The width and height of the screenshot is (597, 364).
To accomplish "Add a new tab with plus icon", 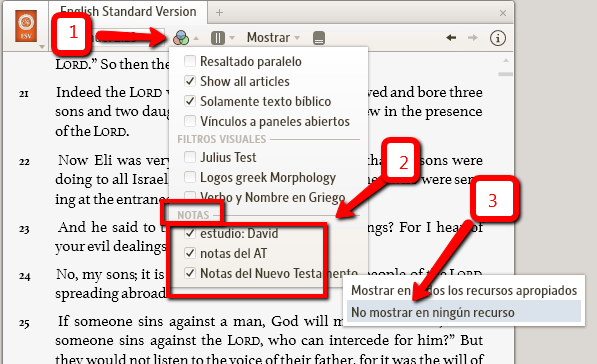I will 219,13.
